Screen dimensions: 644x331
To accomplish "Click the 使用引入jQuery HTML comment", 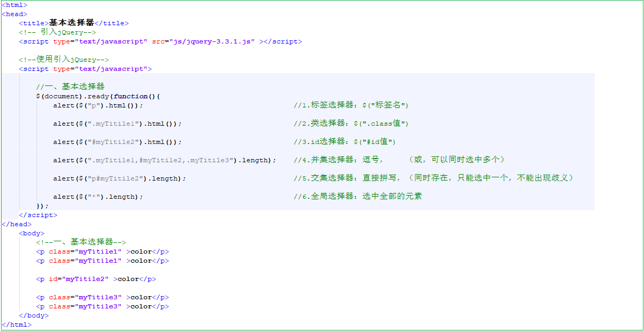I will [64, 60].
